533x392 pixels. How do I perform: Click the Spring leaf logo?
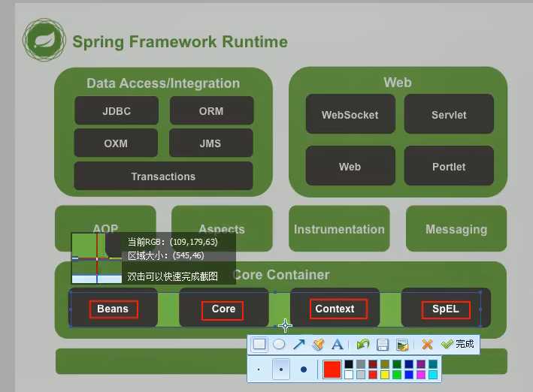44,40
